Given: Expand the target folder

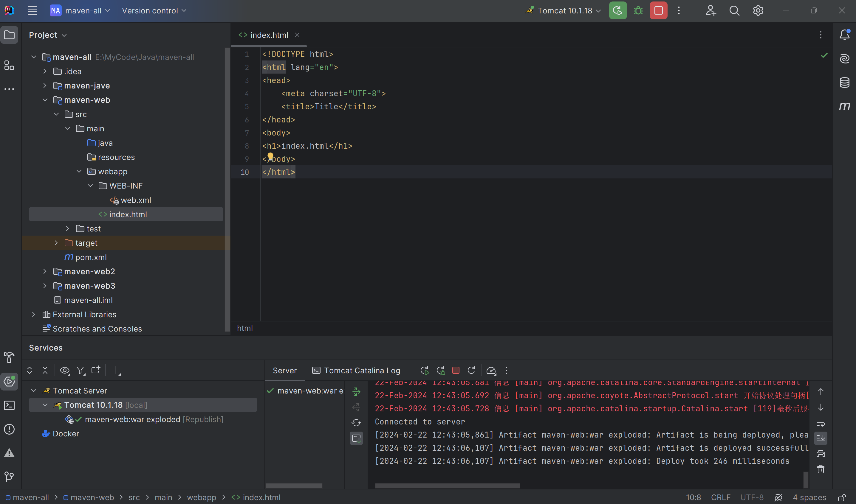Looking at the screenshot, I should tap(56, 243).
